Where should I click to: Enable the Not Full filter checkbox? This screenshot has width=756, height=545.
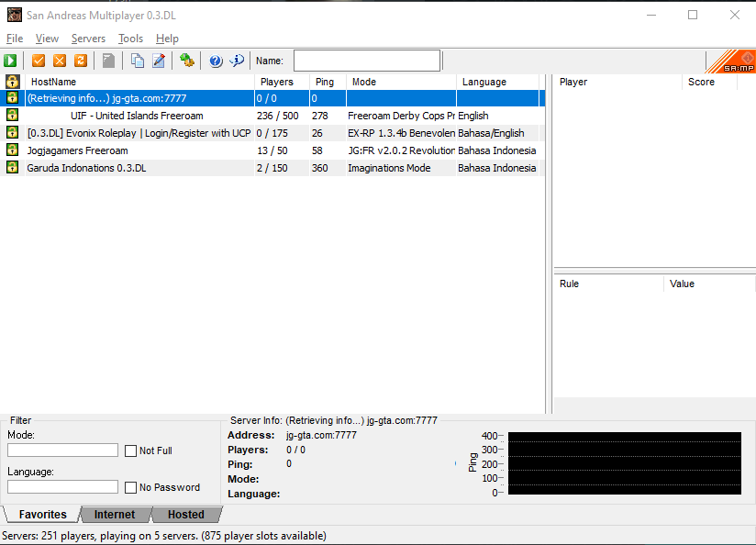[x=130, y=450]
